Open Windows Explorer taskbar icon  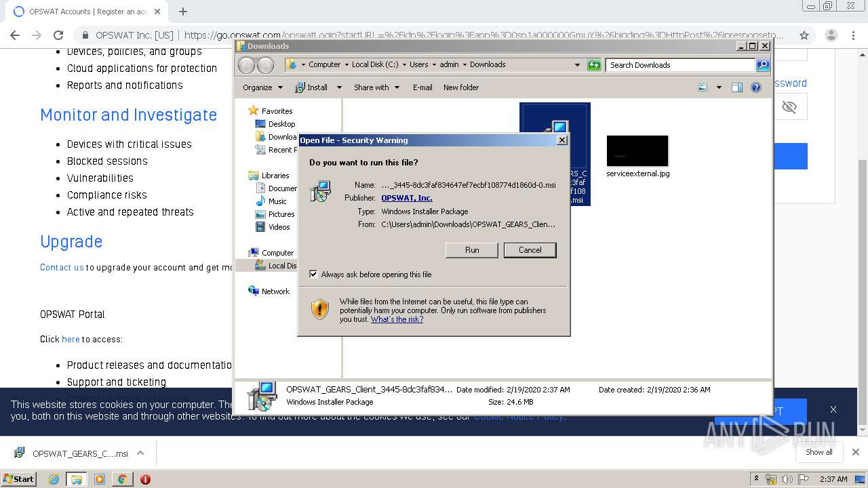77,479
